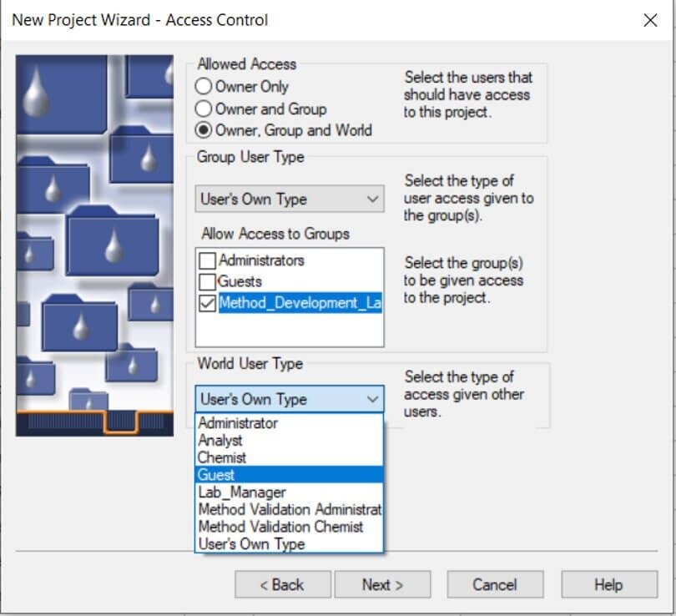Choose Administrator from the dropdown list
This screenshot has width=676, height=616.
289,423
